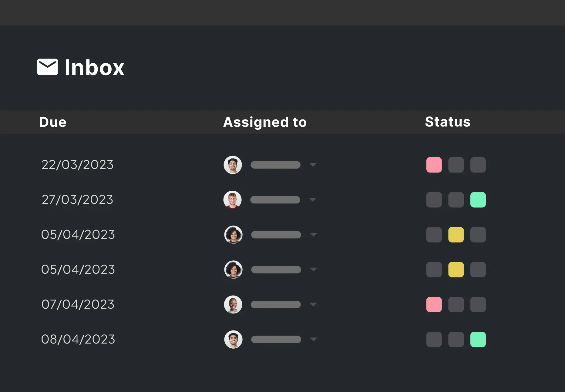Image resolution: width=565 pixels, height=392 pixels.
Task: Click avatar in the 27/03/2023 row
Action: coord(233,200)
